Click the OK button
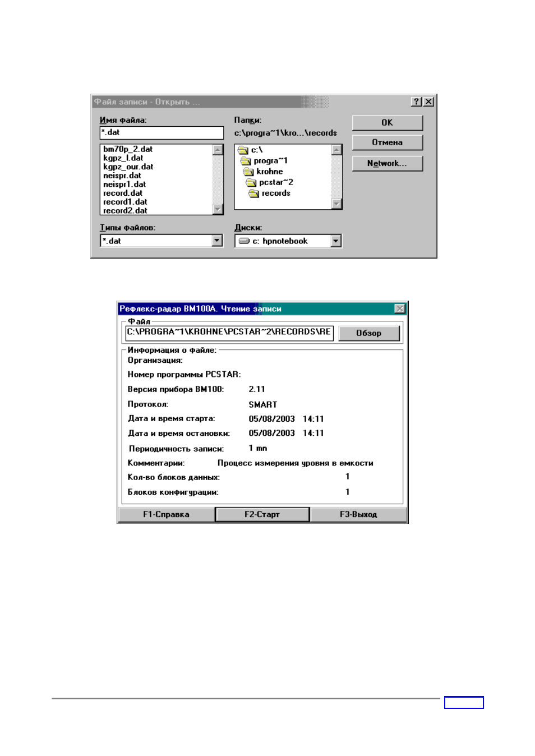 click(387, 123)
